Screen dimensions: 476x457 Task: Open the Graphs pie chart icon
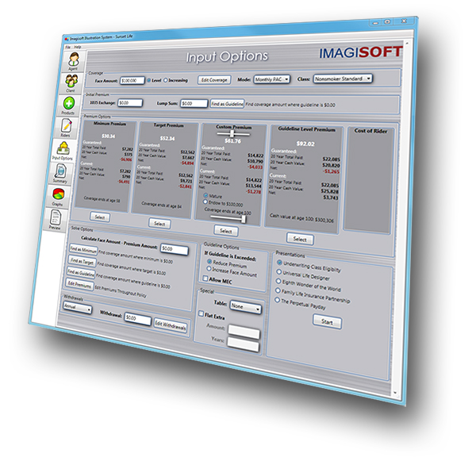[x=59, y=194]
